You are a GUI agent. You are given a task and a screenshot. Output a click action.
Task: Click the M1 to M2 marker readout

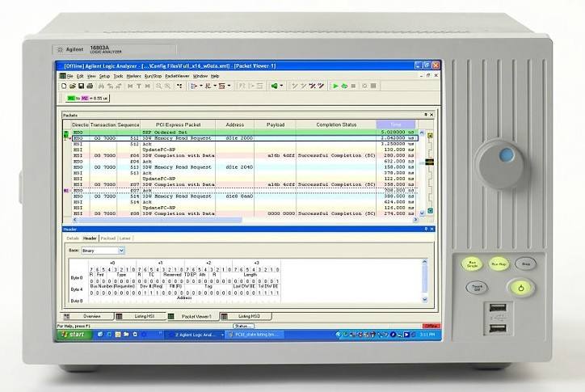click(86, 97)
